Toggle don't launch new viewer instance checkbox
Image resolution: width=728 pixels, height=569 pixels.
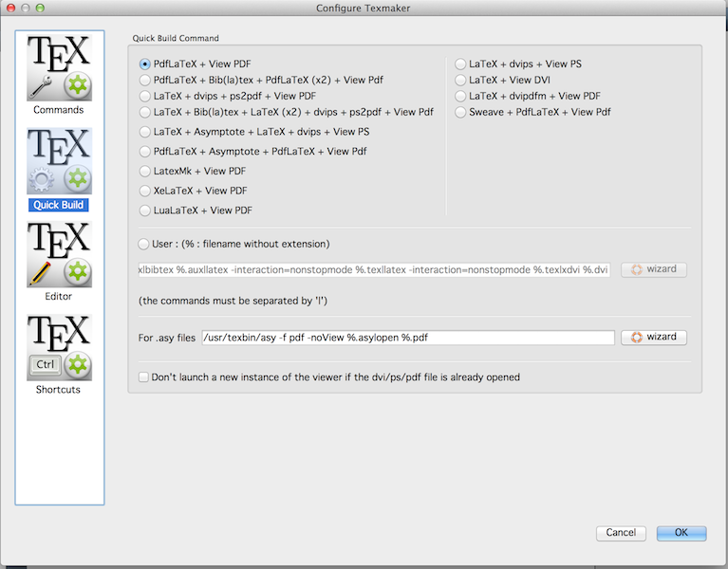[143, 377]
